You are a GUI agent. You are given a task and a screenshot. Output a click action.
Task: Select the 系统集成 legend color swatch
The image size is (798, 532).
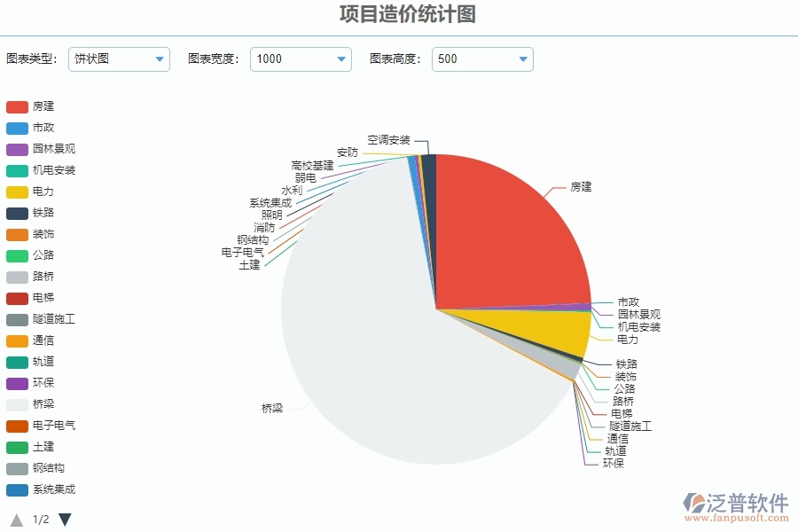coord(18,489)
